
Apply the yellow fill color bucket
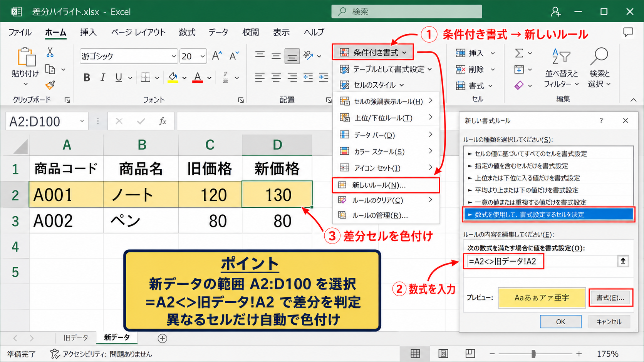[x=173, y=78]
